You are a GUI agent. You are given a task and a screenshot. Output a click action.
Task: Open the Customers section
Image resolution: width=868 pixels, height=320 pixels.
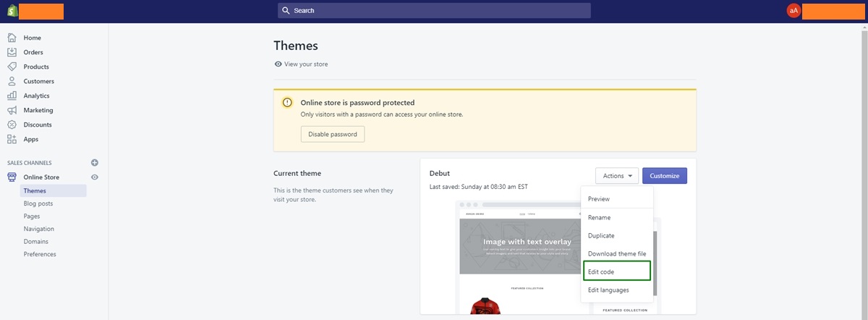pyautogui.click(x=38, y=81)
